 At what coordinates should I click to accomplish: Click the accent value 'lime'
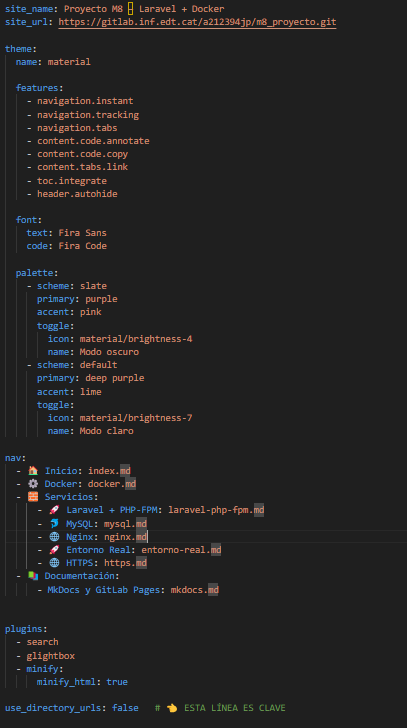pos(90,391)
